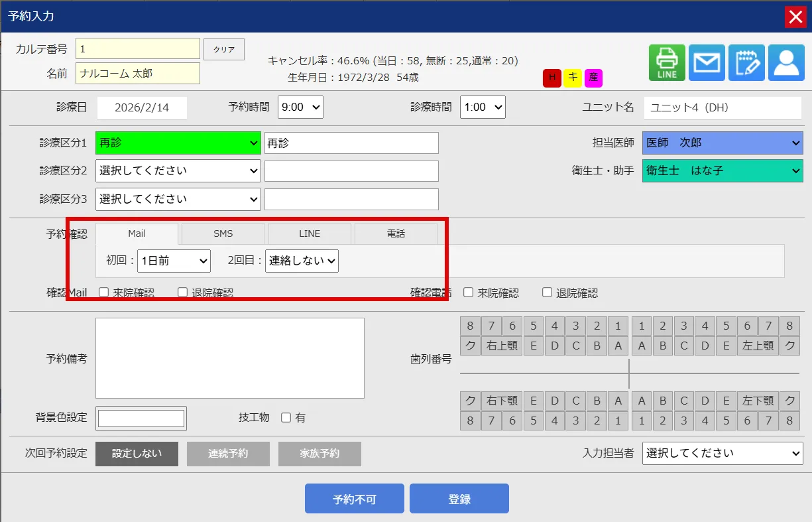This screenshot has width=812, height=522.
Task: Open the patient profile person icon
Action: click(x=786, y=63)
